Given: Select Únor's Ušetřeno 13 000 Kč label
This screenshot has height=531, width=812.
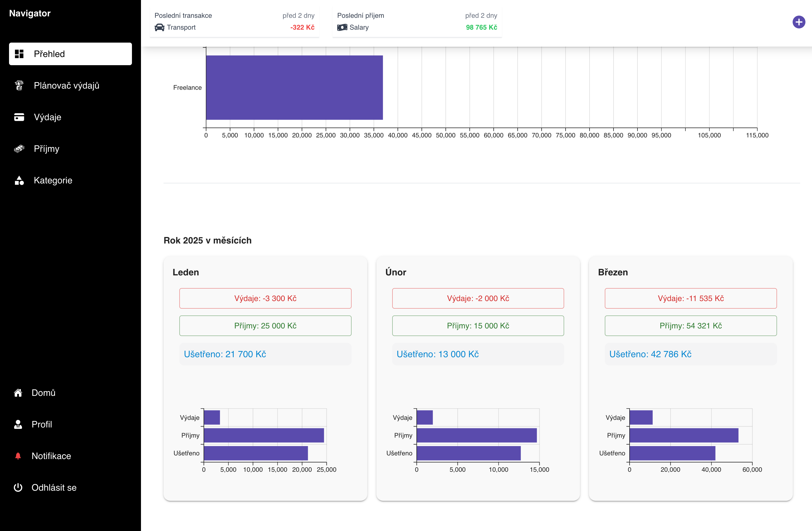Looking at the screenshot, I should [x=437, y=354].
